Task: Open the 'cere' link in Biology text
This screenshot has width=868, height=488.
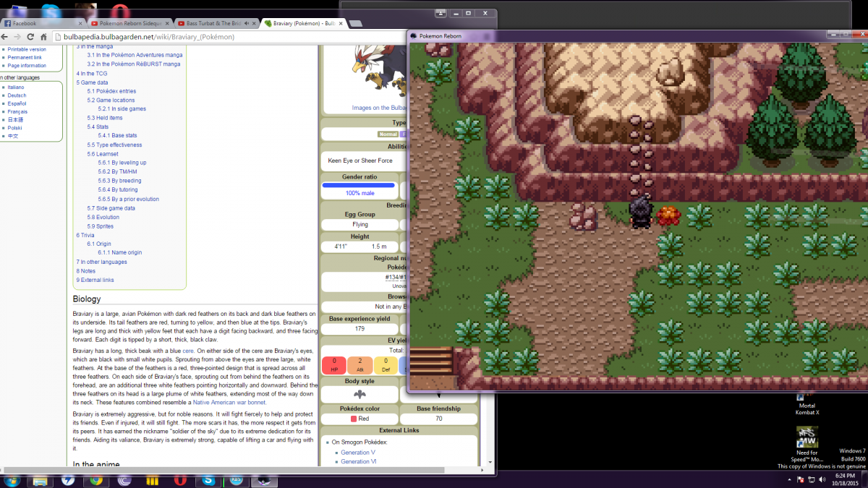Action: point(187,351)
